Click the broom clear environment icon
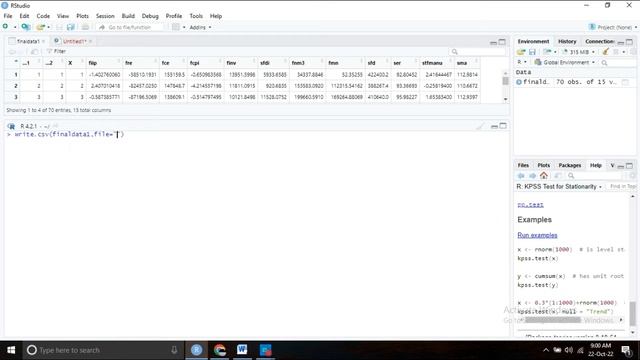Viewport: 640px width, 360px height. coord(606,52)
